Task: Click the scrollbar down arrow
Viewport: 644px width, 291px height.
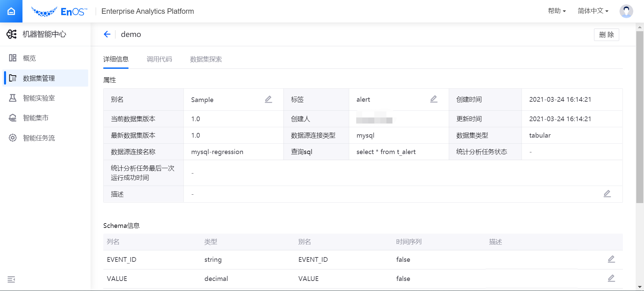Action: [640, 287]
